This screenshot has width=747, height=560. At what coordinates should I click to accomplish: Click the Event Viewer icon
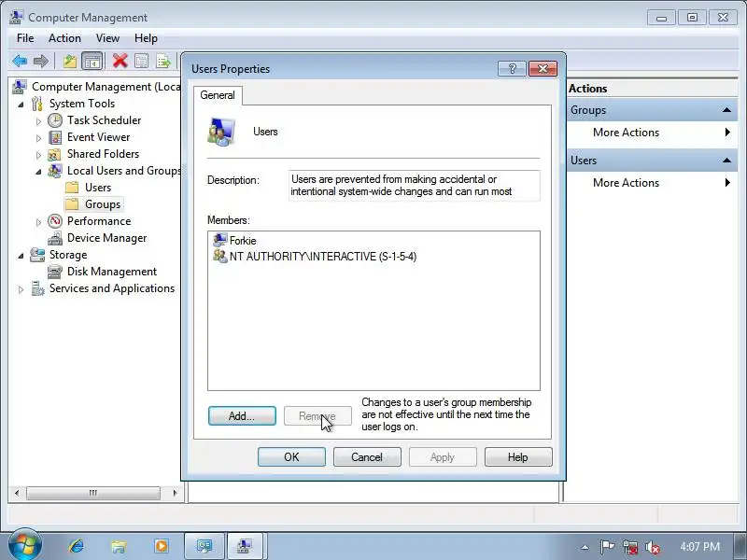click(x=55, y=137)
